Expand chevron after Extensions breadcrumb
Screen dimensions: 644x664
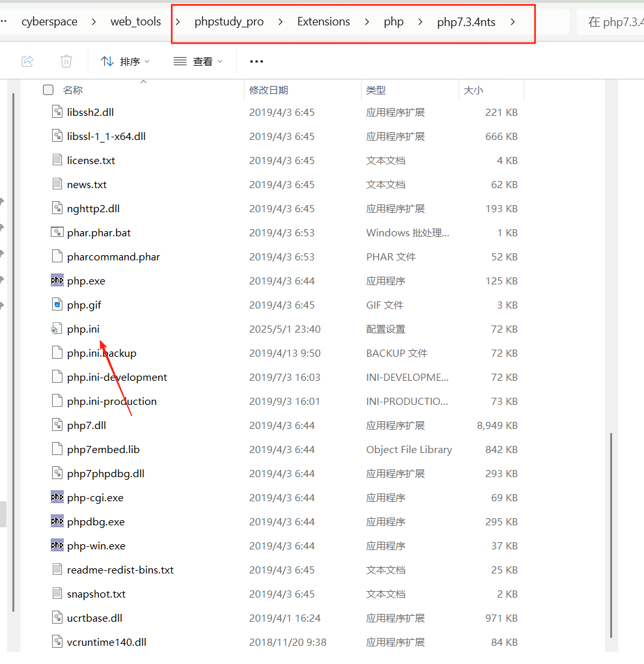(x=367, y=21)
